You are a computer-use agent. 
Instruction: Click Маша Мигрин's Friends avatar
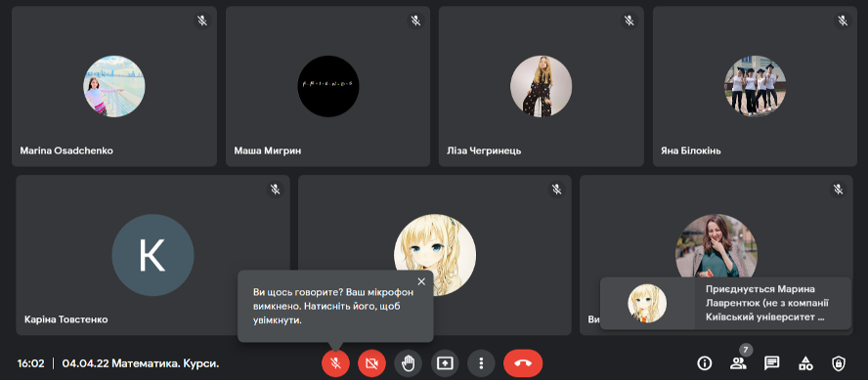(328, 86)
